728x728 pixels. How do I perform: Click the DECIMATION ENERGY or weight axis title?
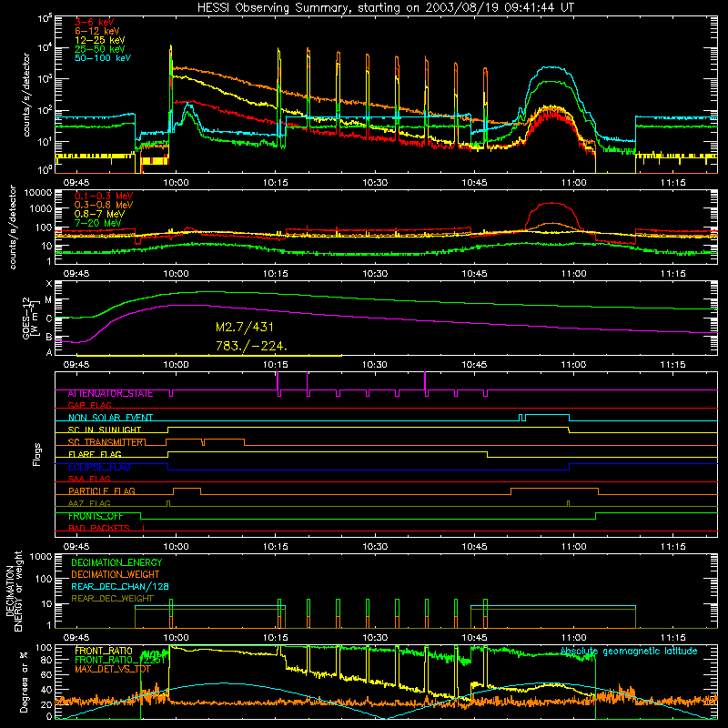point(14,591)
